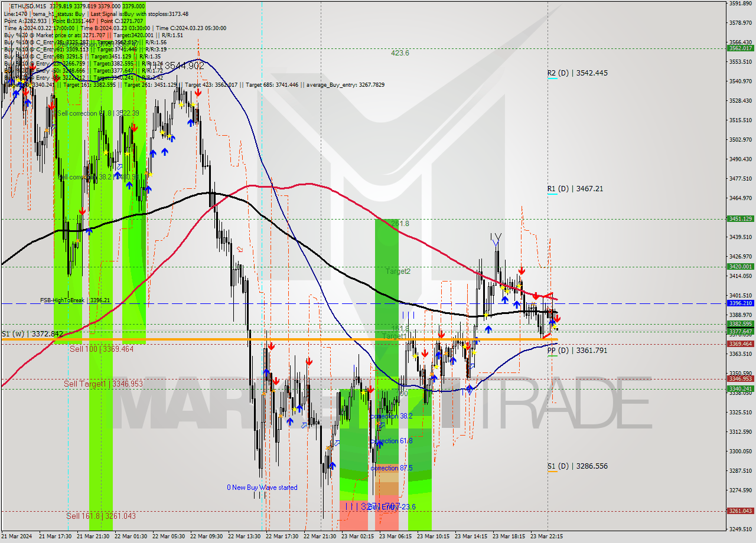This screenshot has width=756, height=543.
Task: Click the PP (D) 3361.791 pivot label
Action: [577, 351]
